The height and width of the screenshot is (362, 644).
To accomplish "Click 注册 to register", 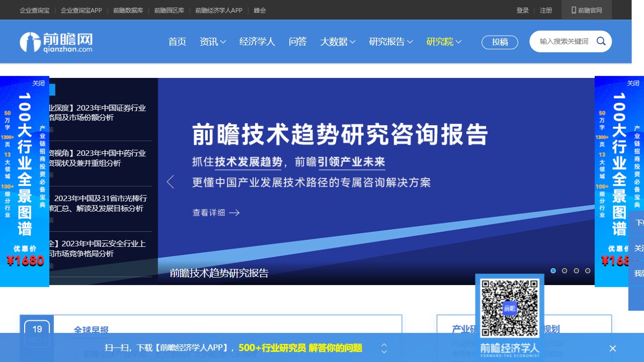I will coord(546,10).
